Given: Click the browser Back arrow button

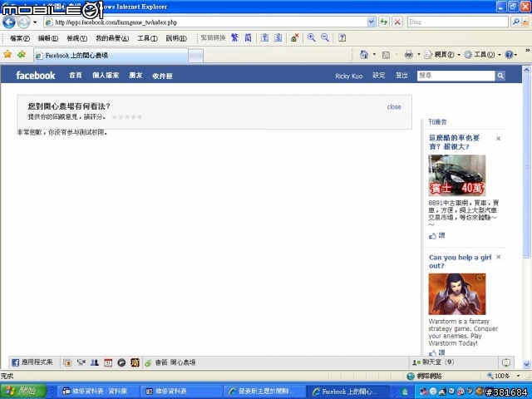Looking at the screenshot, I should (9, 22).
